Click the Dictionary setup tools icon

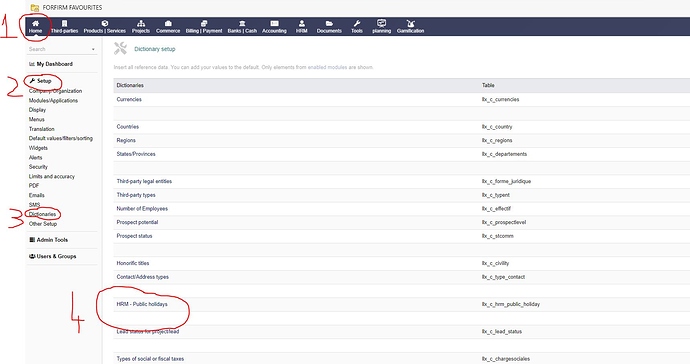pyautogui.click(x=120, y=48)
